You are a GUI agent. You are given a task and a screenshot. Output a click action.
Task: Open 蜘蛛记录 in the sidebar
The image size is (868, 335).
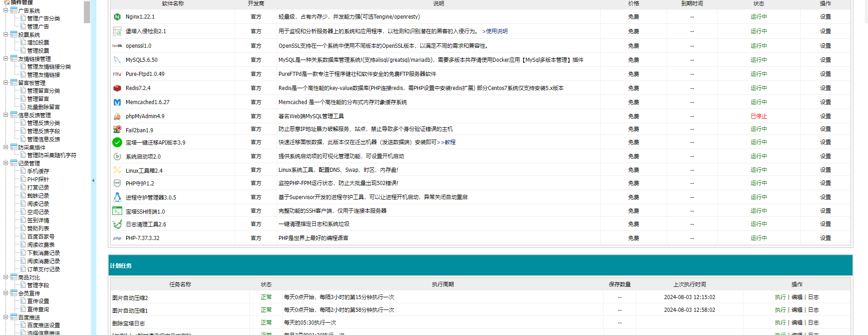[38, 196]
